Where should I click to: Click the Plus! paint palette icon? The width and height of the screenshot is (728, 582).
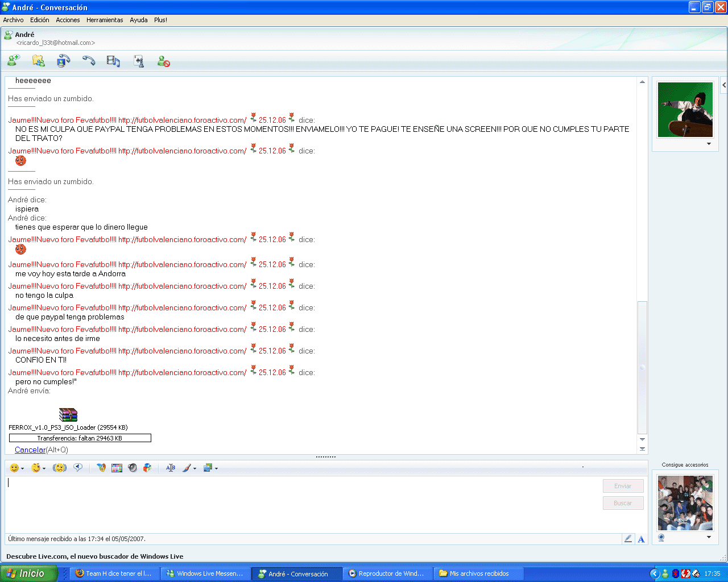pyautogui.click(x=101, y=468)
